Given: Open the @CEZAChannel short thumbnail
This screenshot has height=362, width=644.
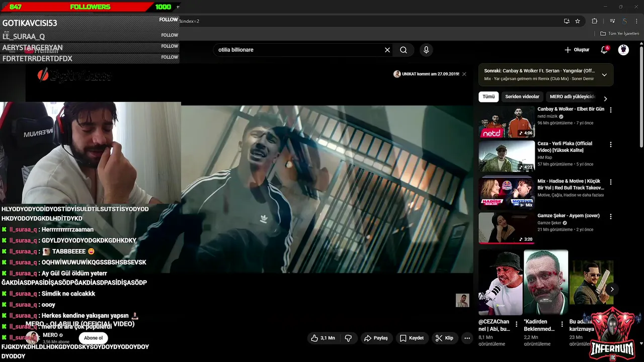Looking at the screenshot, I should tap(500, 282).
